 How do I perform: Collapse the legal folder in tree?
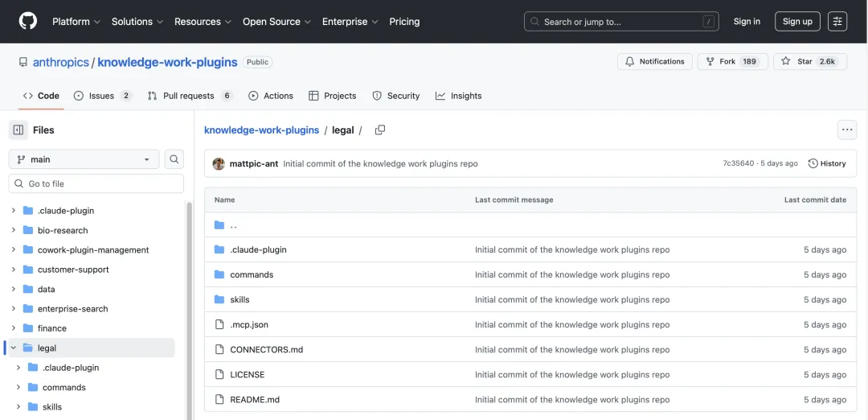(14, 348)
